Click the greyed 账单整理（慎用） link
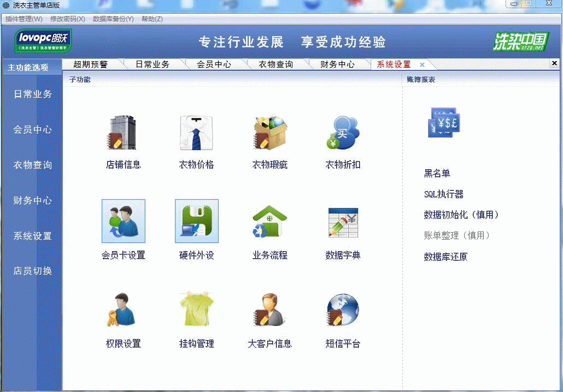Screen dimensions: 563x392 [x=457, y=236]
